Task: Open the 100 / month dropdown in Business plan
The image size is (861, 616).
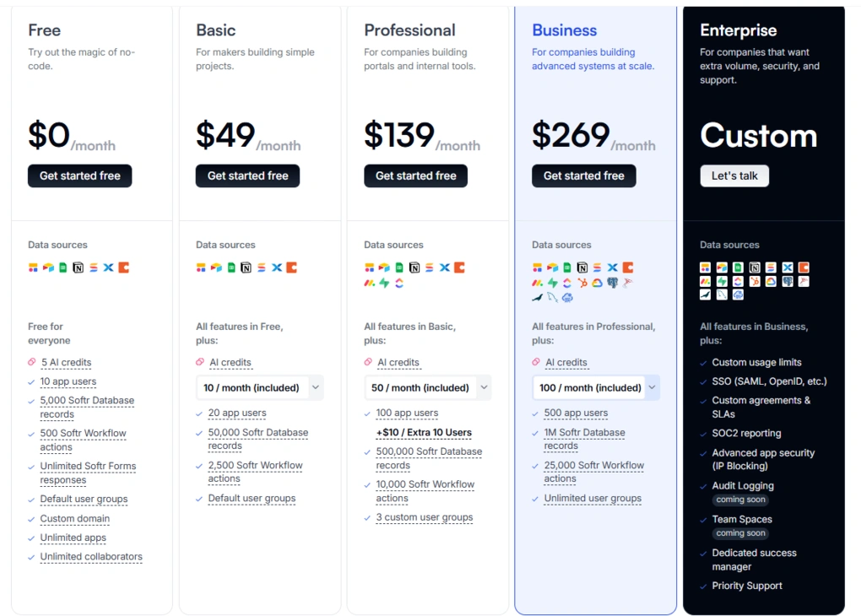Action: coord(595,387)
